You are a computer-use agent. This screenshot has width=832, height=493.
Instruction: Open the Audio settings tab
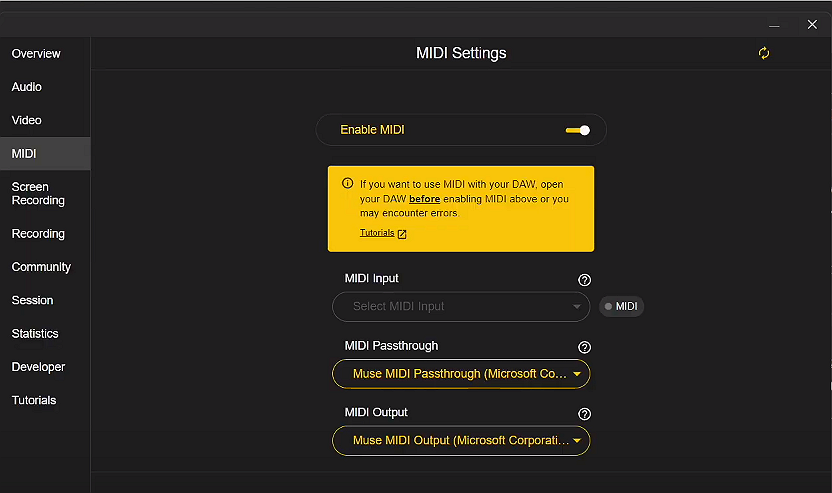(27, 87)
